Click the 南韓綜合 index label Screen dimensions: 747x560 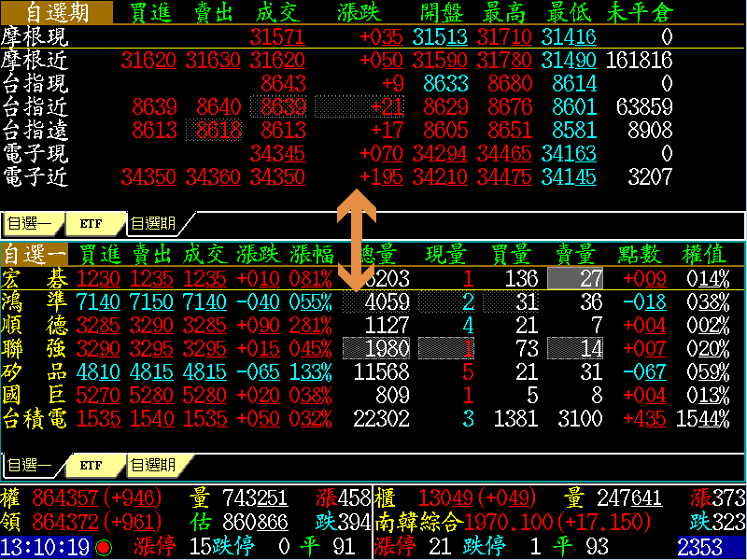(419, 523)
